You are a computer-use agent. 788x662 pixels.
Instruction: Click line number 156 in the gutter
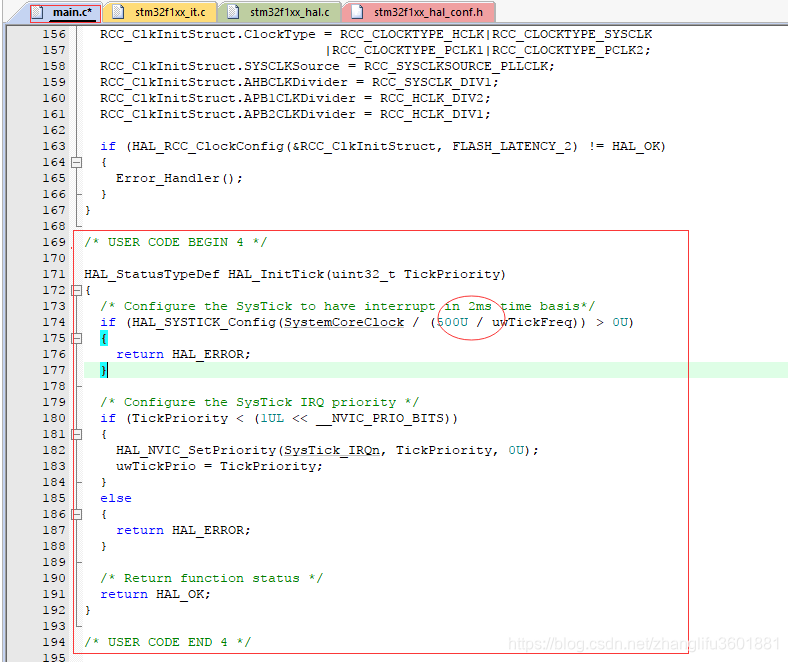tap(54, 34)
